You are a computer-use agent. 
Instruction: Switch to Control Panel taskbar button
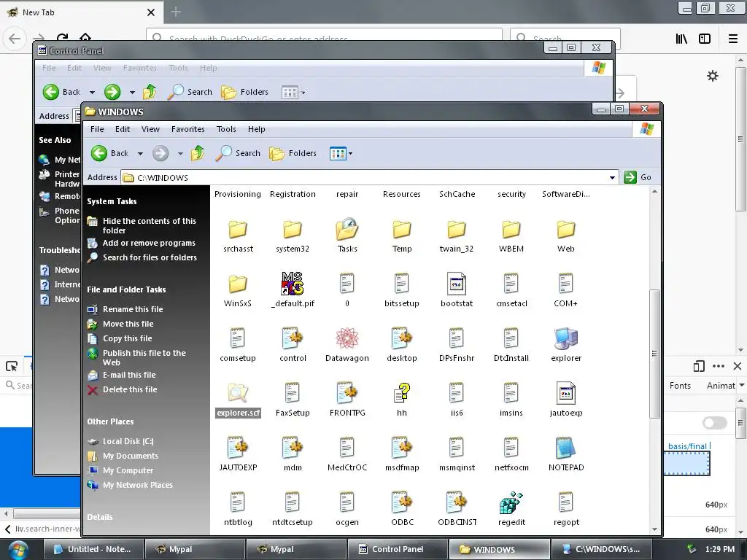(x=398, y=550)
